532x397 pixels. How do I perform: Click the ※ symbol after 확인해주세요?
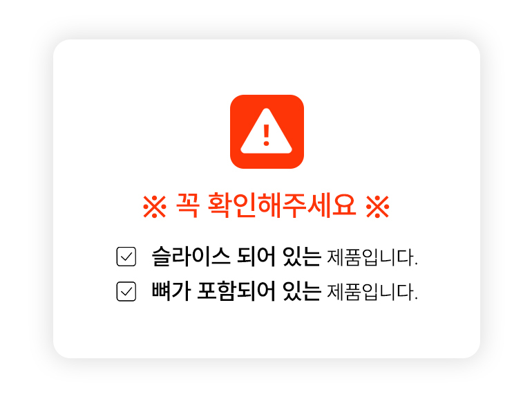pyautogui.click(x=378, y=207)
